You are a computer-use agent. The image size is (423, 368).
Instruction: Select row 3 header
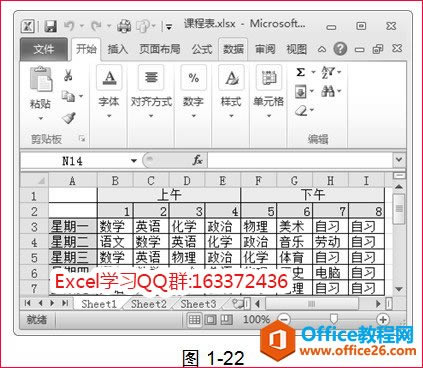34,227
